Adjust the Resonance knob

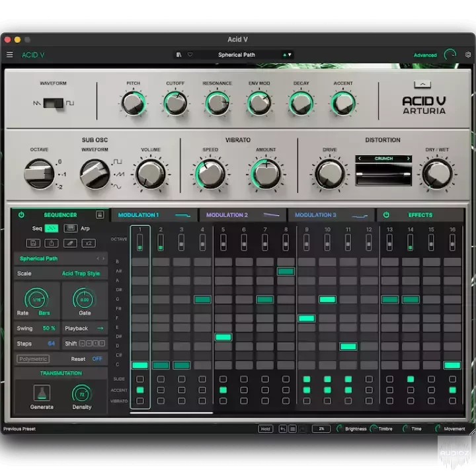217,104
